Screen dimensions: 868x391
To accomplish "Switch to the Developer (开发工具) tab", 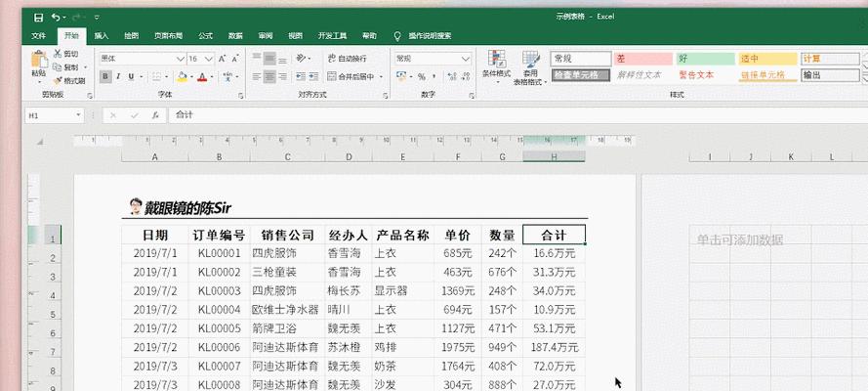I will point(332,36).
